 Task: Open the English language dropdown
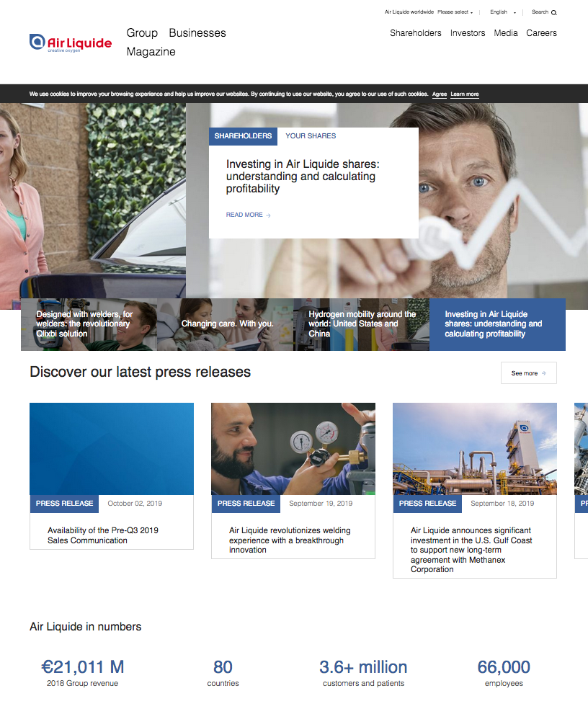click(503, 12)
